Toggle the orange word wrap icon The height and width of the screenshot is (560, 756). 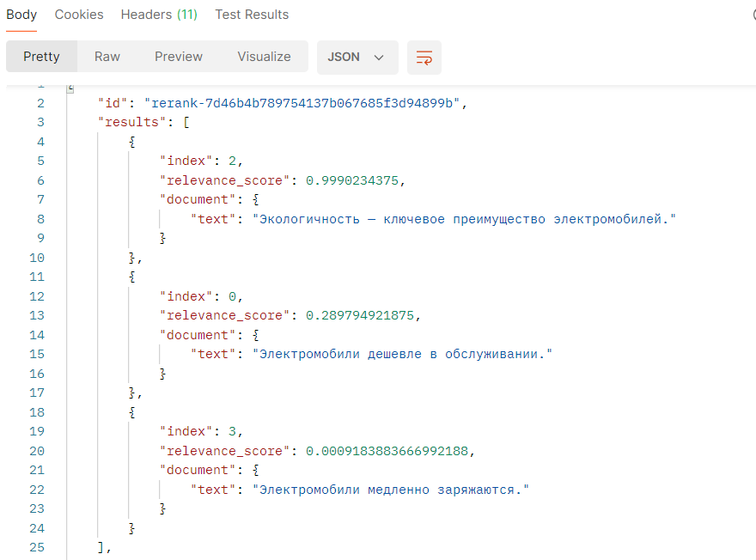(424, 58)
